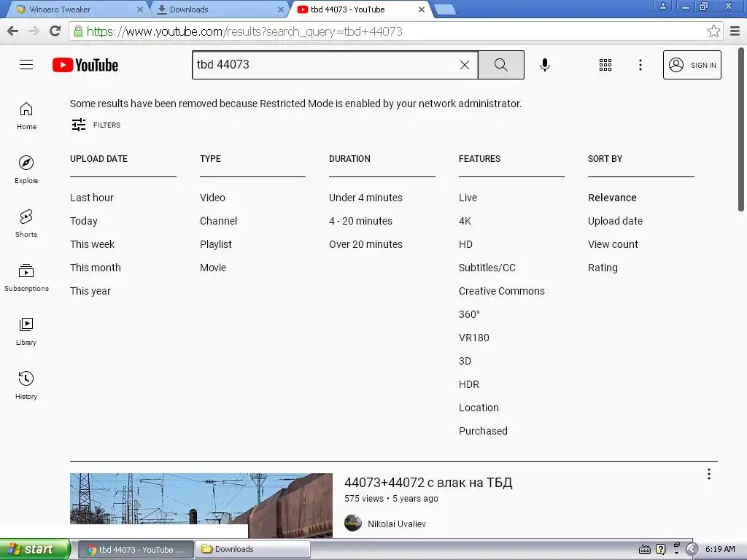Viewport: 747px width, 560px height.
Task: Filter features by 4K
Action: (465, 221)
